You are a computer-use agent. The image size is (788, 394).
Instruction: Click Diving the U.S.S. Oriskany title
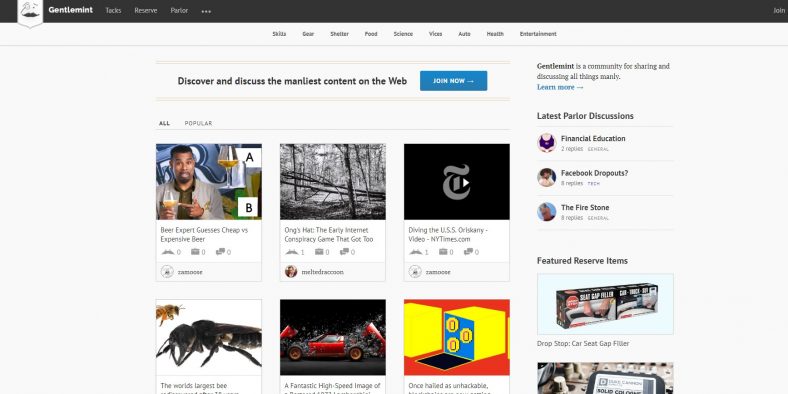[448, 235]
